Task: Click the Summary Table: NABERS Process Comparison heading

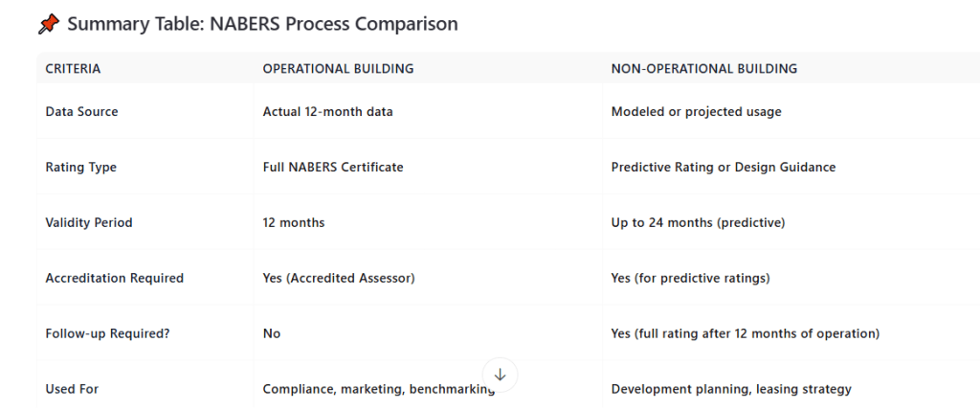Action: click(x=262, y=25)
